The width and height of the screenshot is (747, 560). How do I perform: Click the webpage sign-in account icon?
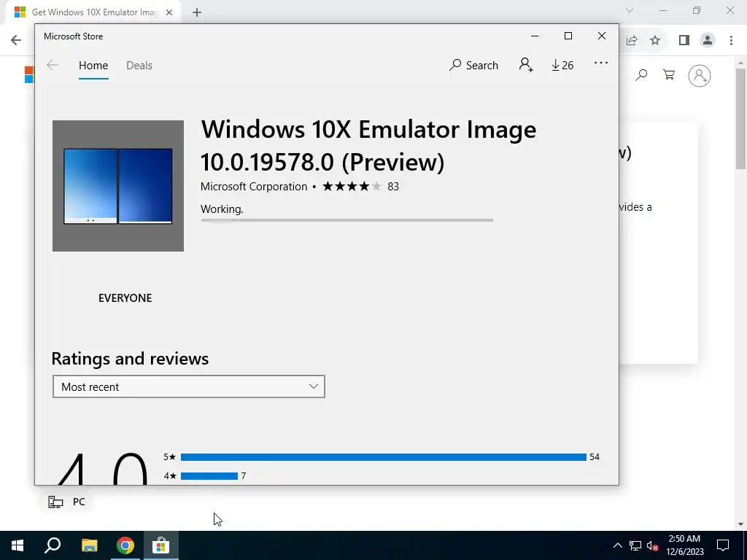[700, 75]
